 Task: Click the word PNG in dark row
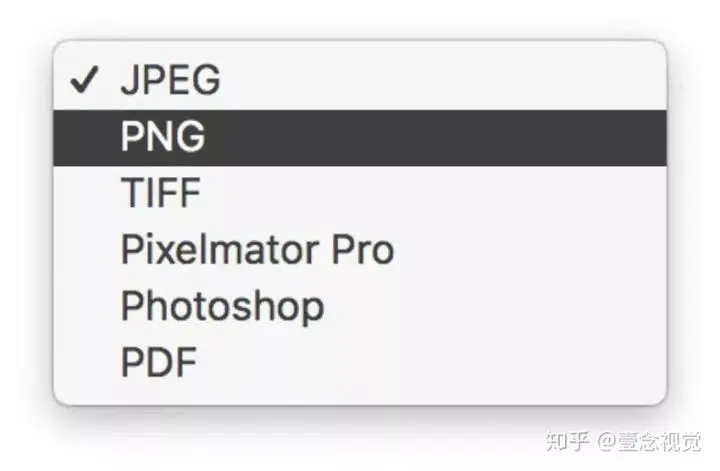click(x=163, y=136)
